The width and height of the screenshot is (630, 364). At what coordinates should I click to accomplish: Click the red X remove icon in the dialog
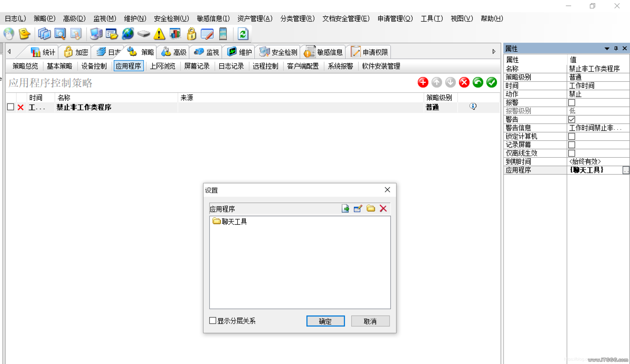point(383,208)
